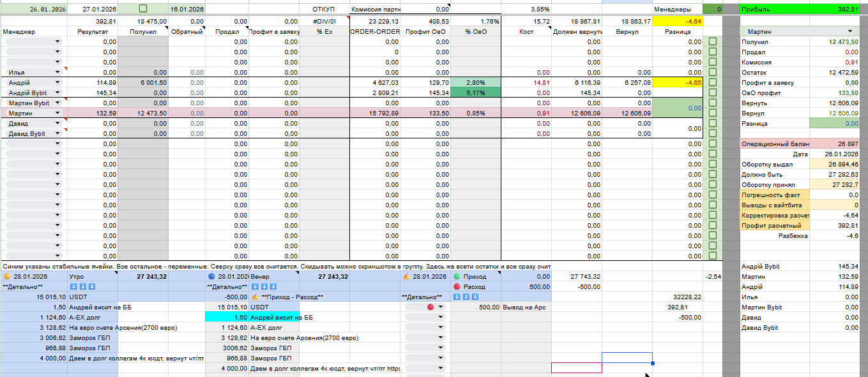The height and width of the screenshot is (377, 868).
Task: Select the Менеджеры label cell
Action: [x=678, y=9]
